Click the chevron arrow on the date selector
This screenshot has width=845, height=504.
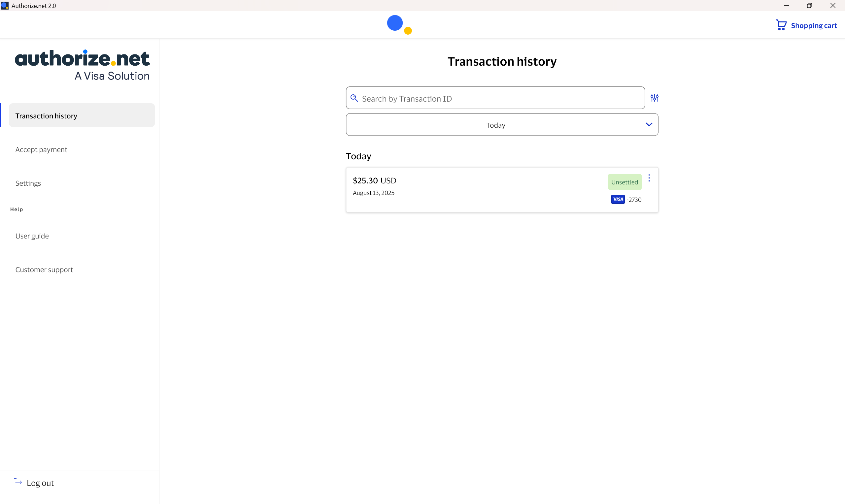pyautogui.click(x=649, y=124)
